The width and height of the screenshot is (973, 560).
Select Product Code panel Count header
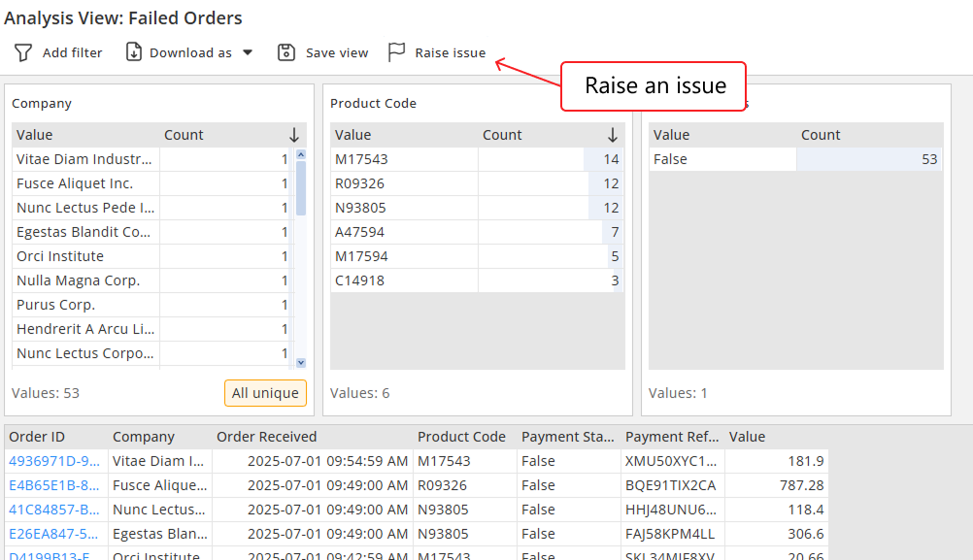[x=552, y=135]
